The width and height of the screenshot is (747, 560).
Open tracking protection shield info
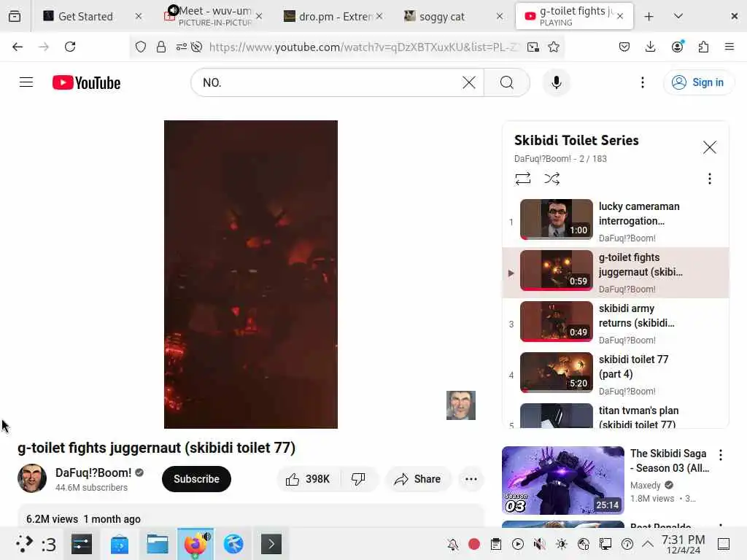(141, 47)
